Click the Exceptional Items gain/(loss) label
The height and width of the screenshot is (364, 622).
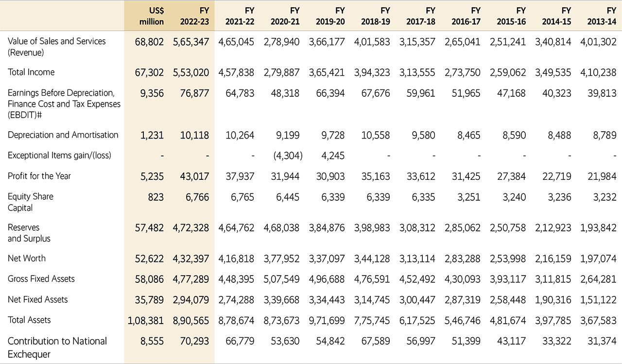click(x=59, y=156)
